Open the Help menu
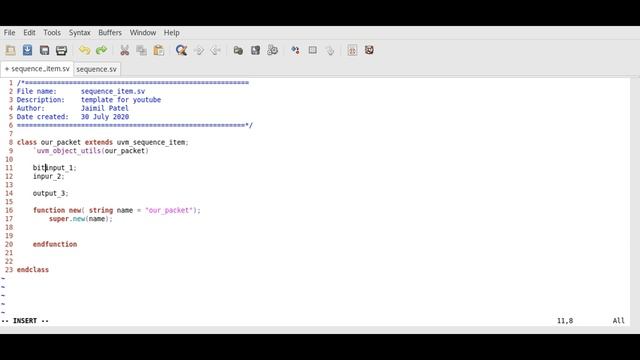The width and height of the screenshot is (640, 360). (171, 33)
